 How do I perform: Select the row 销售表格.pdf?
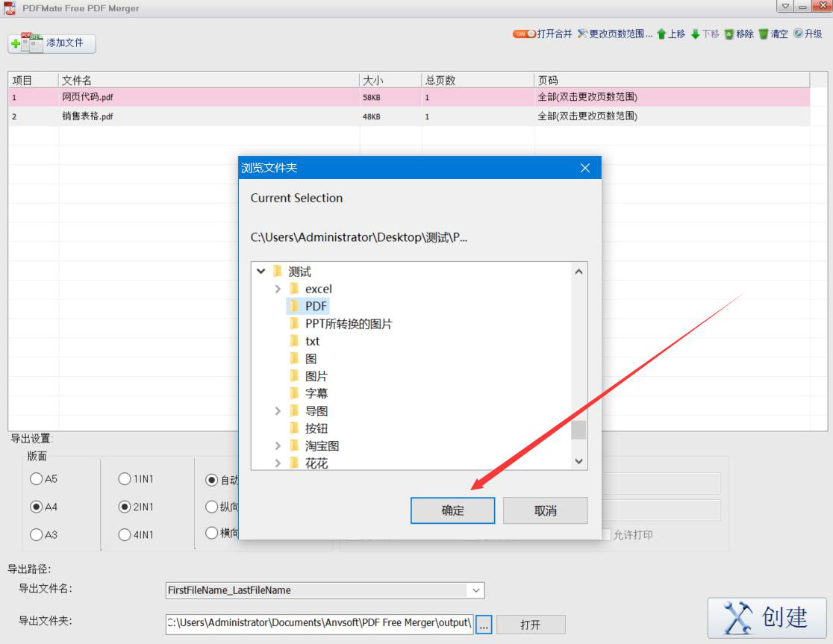click(409, 116)
